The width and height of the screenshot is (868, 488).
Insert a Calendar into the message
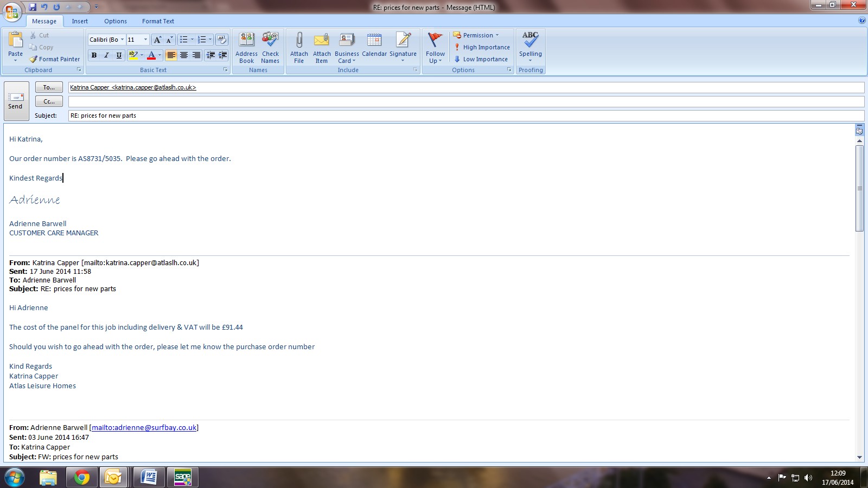click(x=374, y=46)
